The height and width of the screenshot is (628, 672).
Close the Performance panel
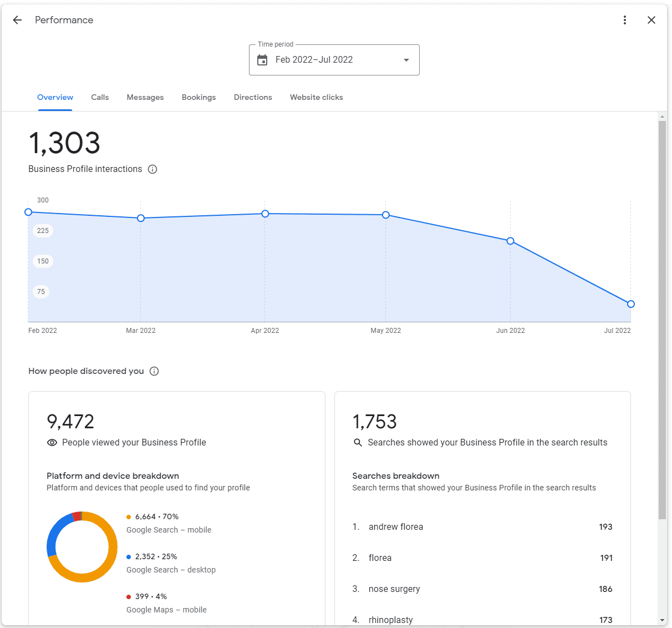coord(651,20)
